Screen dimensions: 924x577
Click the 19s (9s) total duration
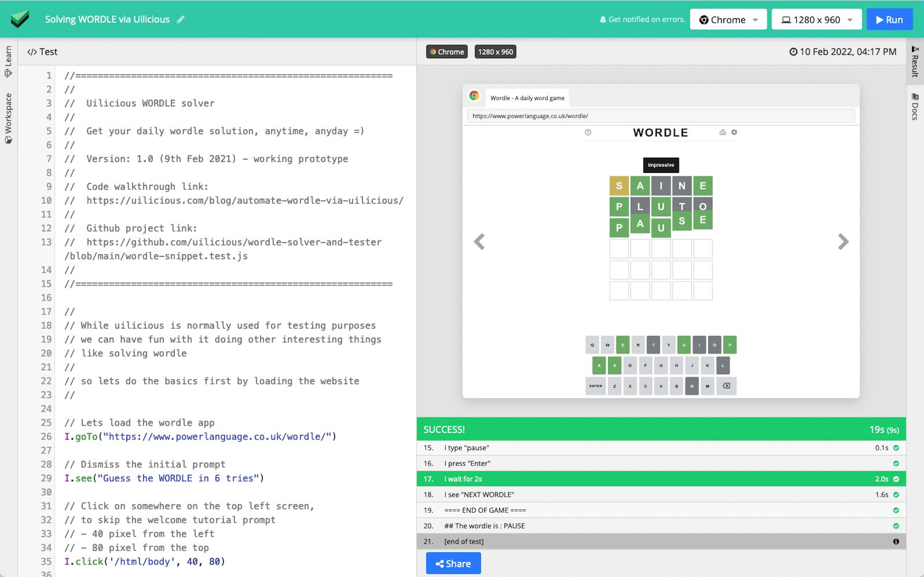point(884,430)
